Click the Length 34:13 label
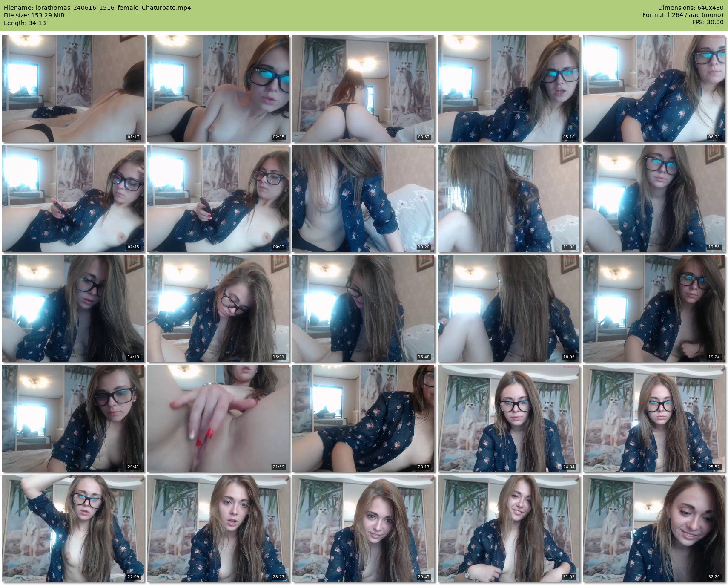Viewport: 728px width, 585px height. point(25,23)
